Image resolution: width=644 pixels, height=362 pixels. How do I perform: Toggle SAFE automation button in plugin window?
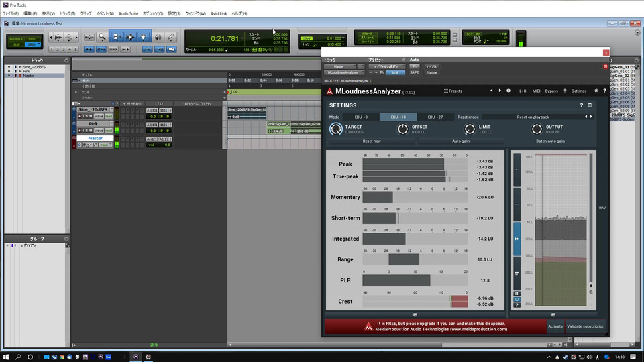(x=414, y=72)
